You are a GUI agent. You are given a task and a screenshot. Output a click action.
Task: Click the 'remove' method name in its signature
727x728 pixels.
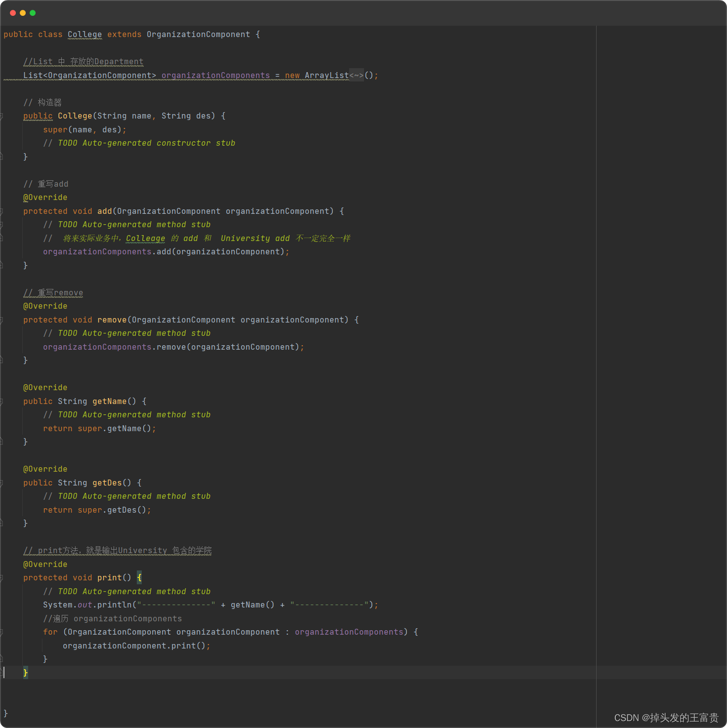coord(112,320)
